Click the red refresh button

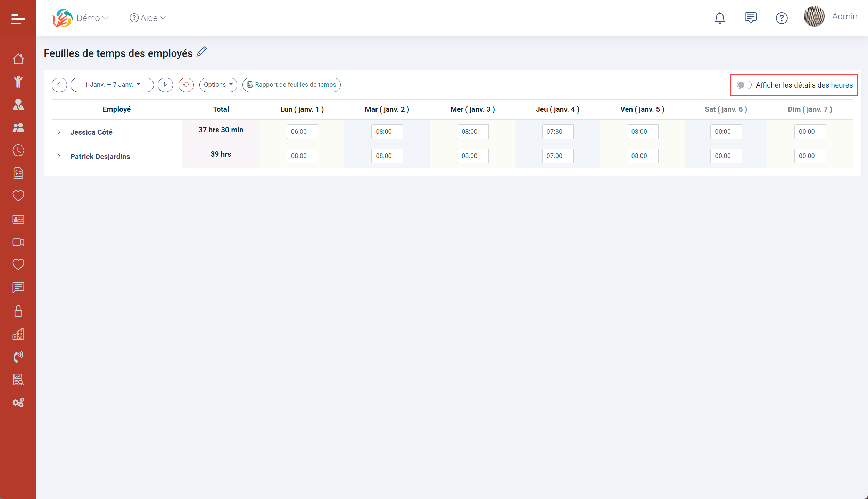coord(186,85)
